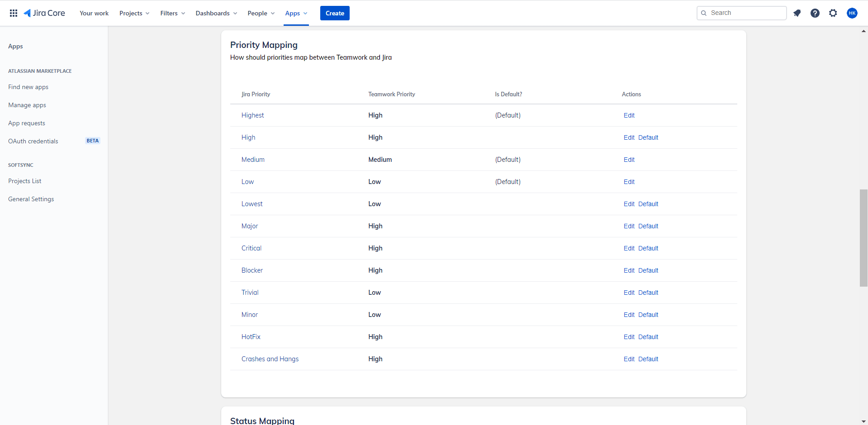The width and height of the screenshot is (868, 425).
Task: Open the help question mark icon
Action: pos(815,13)
